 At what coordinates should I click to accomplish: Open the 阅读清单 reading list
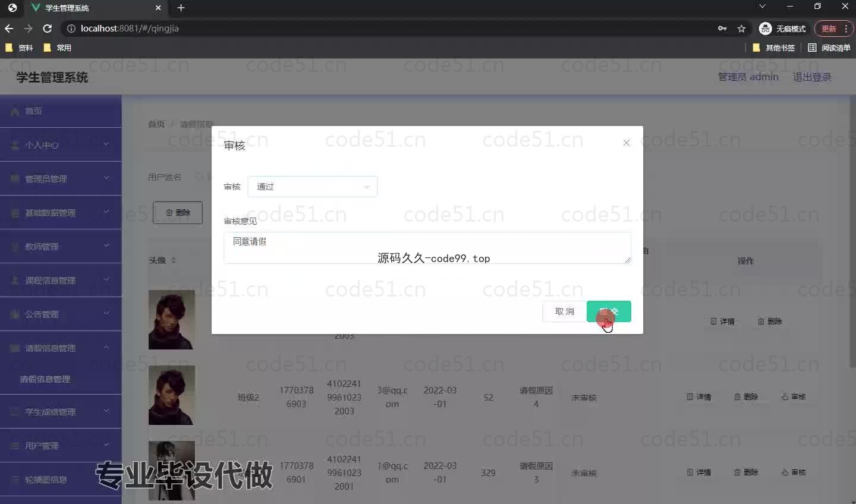pos(829,48)
